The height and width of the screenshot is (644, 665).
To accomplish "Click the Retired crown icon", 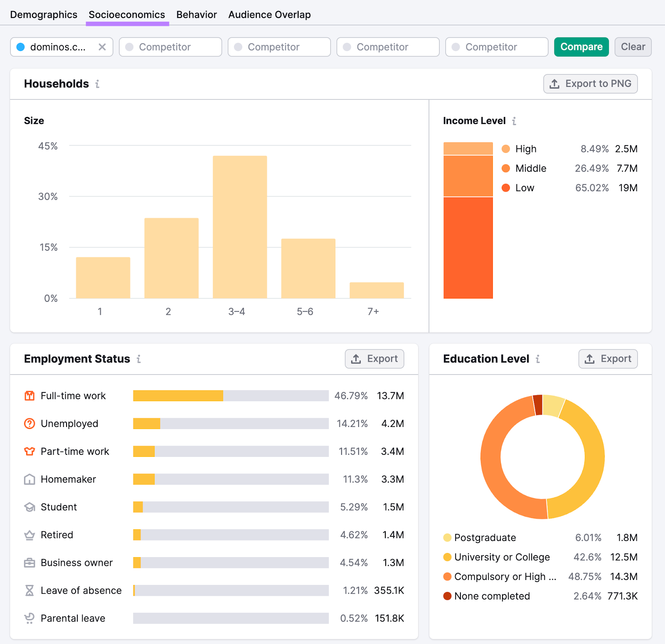I will click(x=29, y=535).
